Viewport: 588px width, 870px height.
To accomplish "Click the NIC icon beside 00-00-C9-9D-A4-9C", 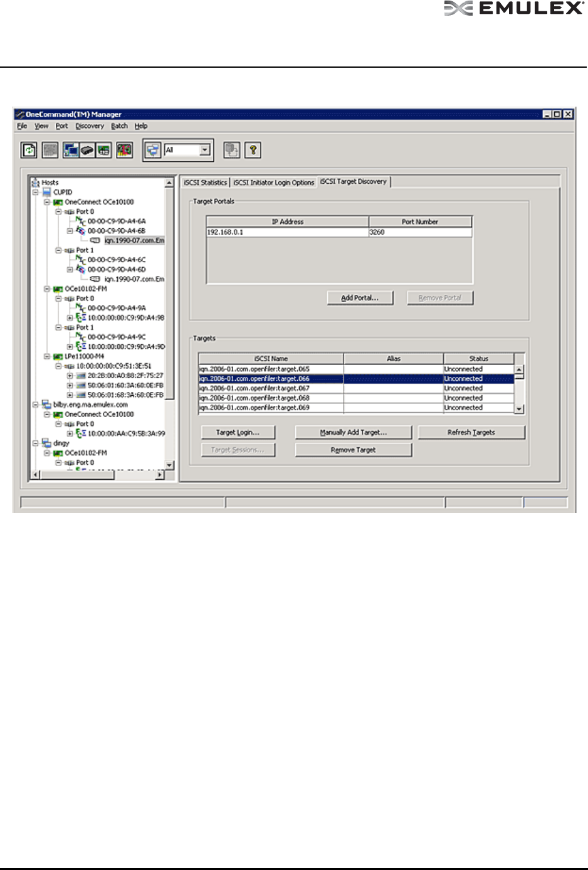I will click(x=81, y=337).
